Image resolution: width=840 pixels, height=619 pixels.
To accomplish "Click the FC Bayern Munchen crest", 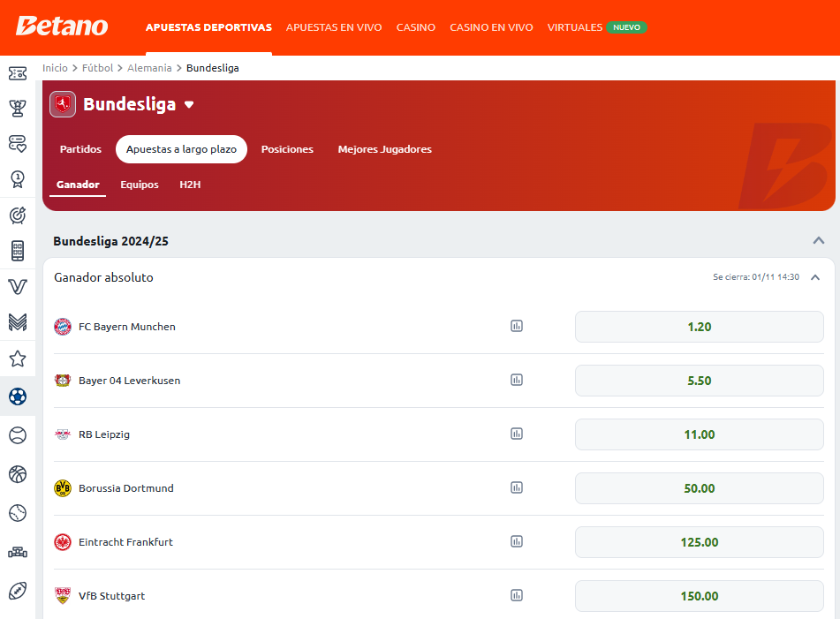I will pyautogui.click(x=63, y=327).
